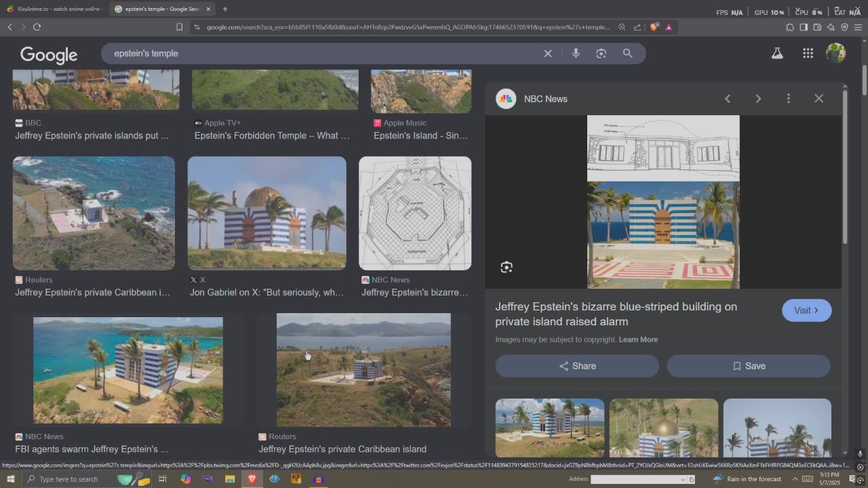Open first related image under Save button
This screenshot has width=868, height=488.
point(550,428)
